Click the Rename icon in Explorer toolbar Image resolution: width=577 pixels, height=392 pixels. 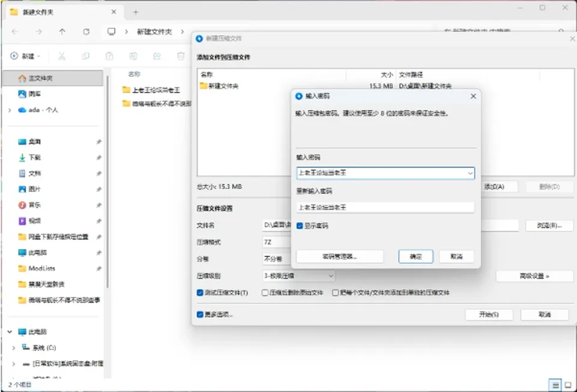tap(133, 56)
